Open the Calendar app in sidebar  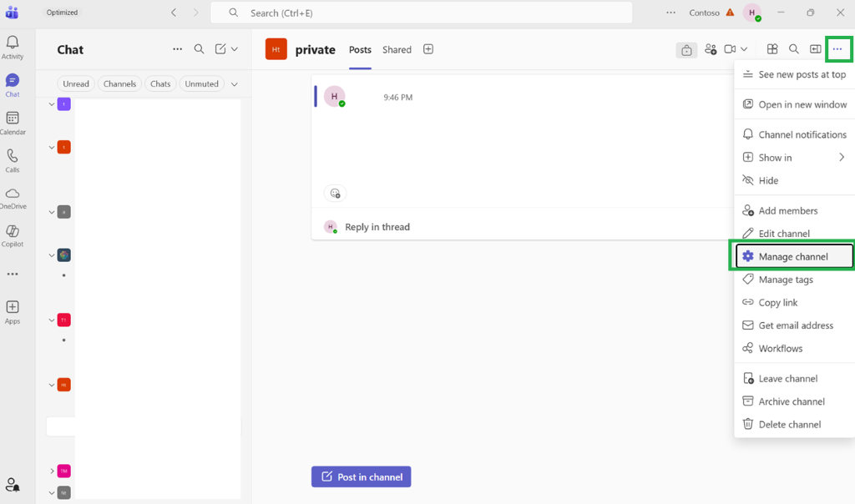click(12, 123)
